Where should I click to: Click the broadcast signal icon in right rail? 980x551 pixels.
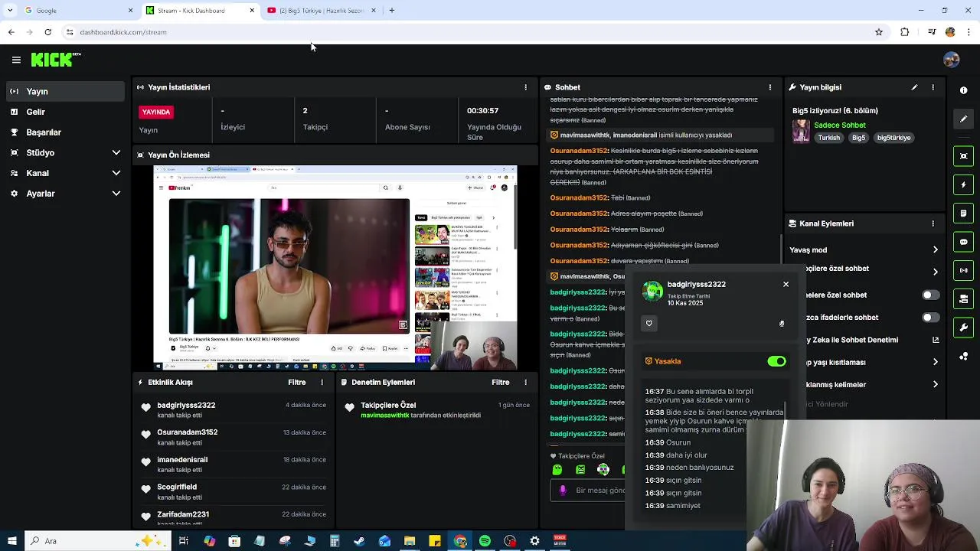[964, 270]
